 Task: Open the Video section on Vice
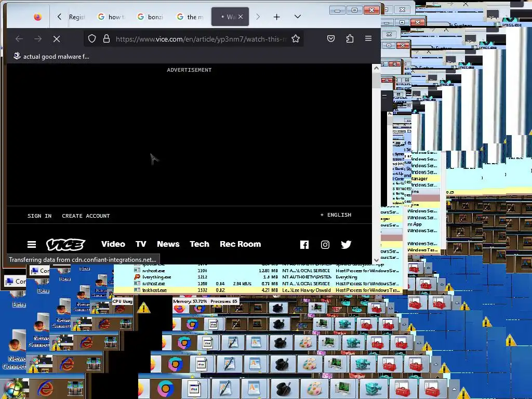coord(113,244)
